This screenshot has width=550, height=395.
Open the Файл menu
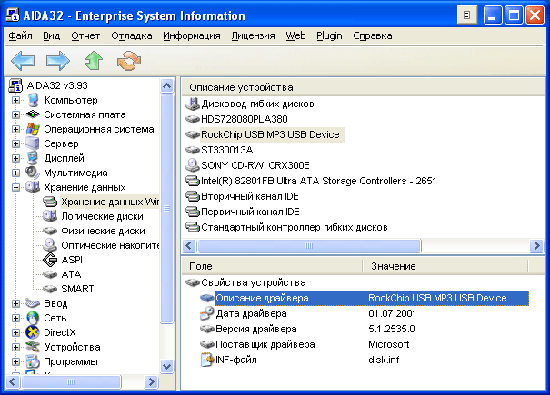[20, 36]
